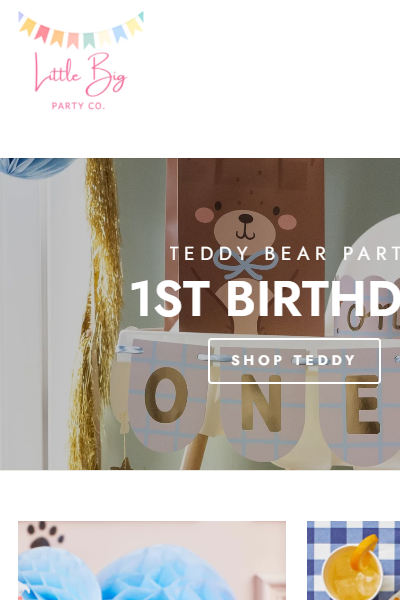Screen dimensions: 400x600
Task: Click the Little Big Party Co. logo
Action: pos(81,61)
